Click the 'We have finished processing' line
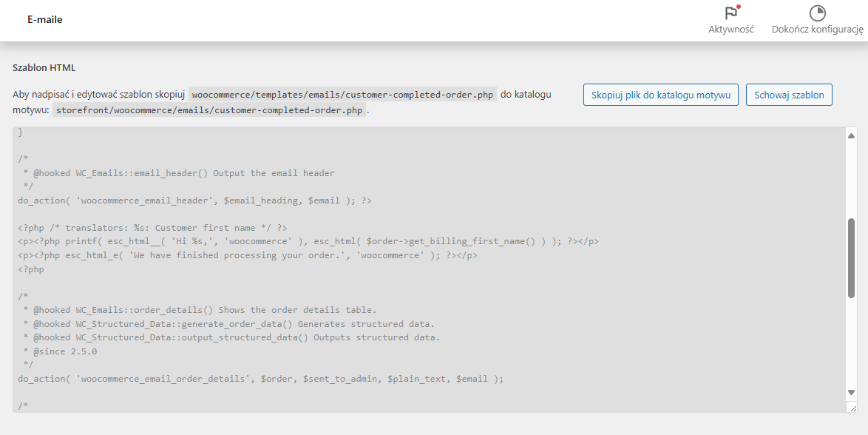Screen dimensions: 868x435 pyautogui.click(x=248, y=255)
